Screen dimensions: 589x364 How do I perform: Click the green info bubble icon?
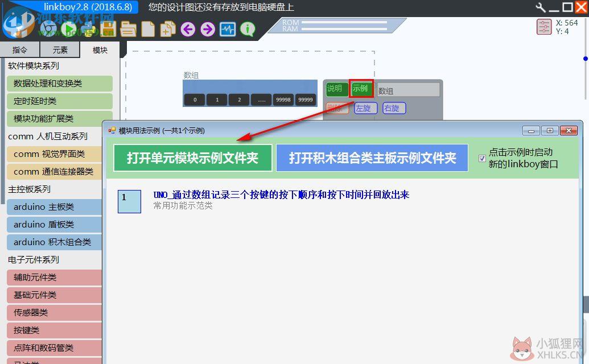point(248,29)
